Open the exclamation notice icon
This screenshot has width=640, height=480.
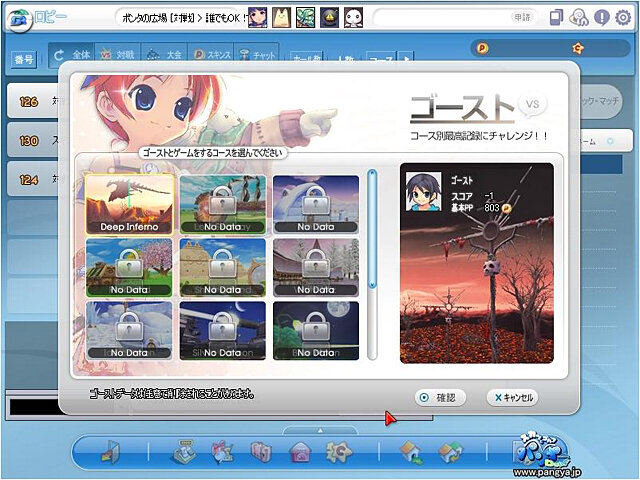point(602,18)
